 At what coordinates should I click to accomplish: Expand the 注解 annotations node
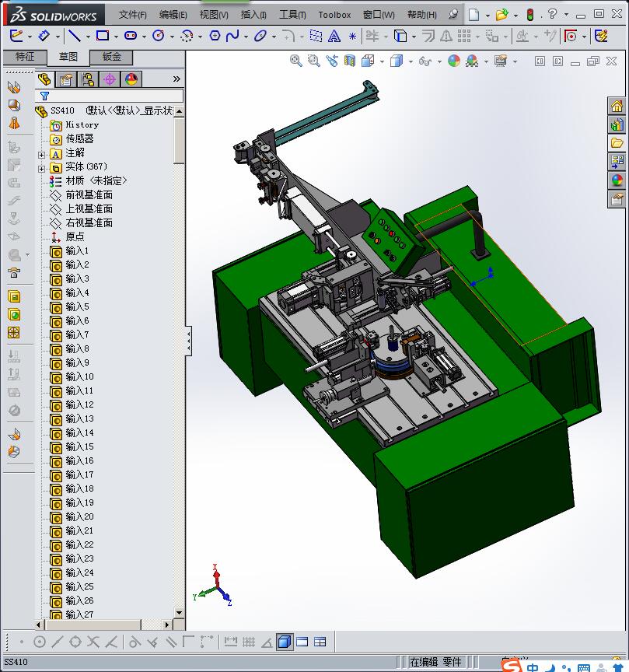tap(41, 155)
